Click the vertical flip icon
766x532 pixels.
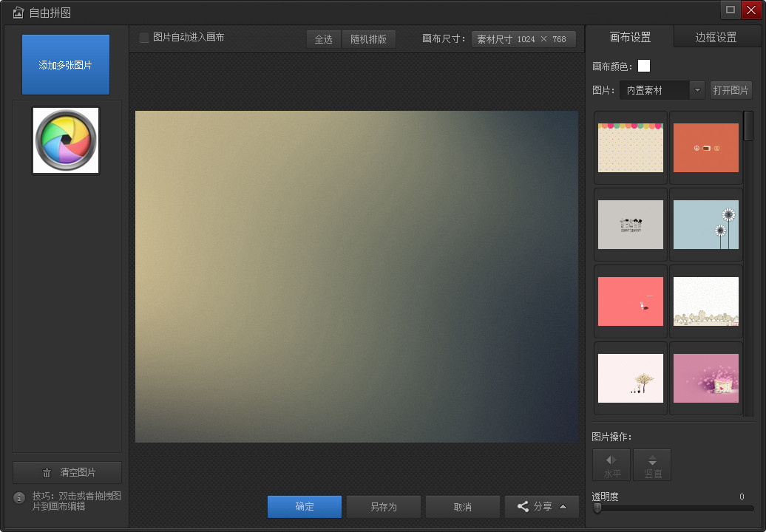point(652,460)
